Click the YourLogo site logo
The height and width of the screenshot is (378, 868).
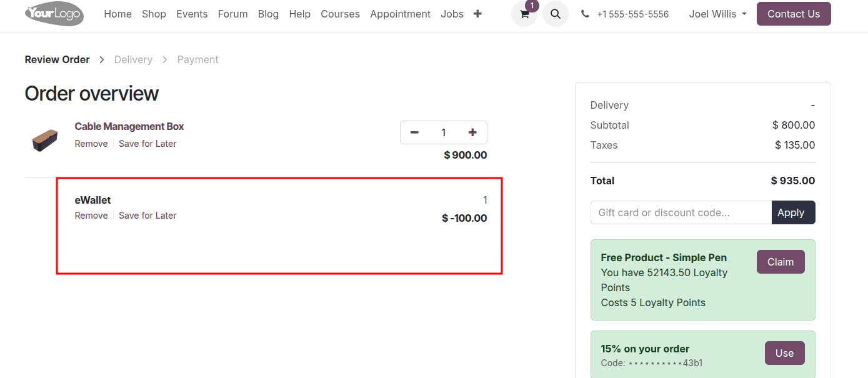pos(54,14)
